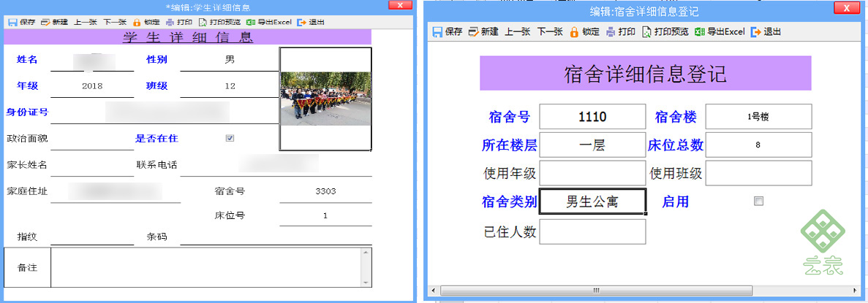Click the dormitory window horizontal scrollbar thumb
The width and height of the screenshot is (868, 303).
[x=596, y=291]
